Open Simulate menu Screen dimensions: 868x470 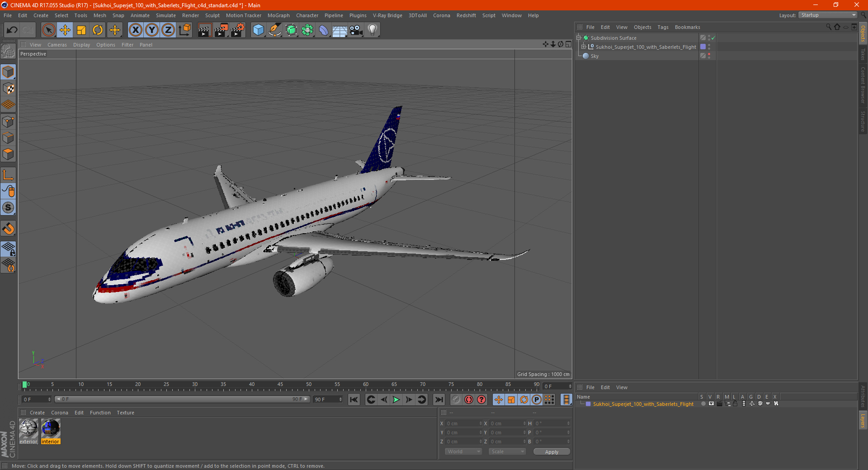tap(166, 15)
